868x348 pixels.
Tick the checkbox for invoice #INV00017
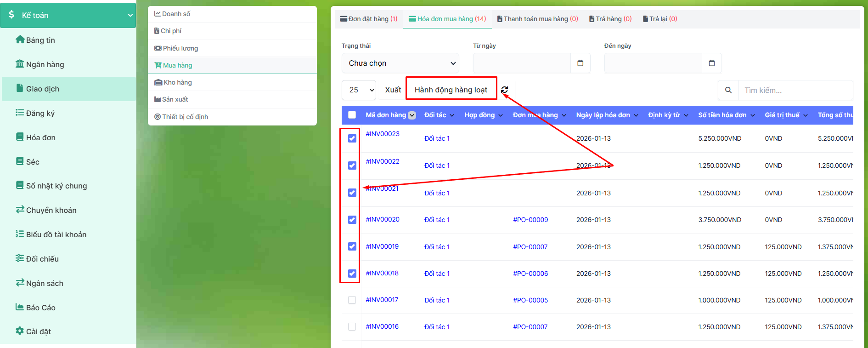click(352, 300)
